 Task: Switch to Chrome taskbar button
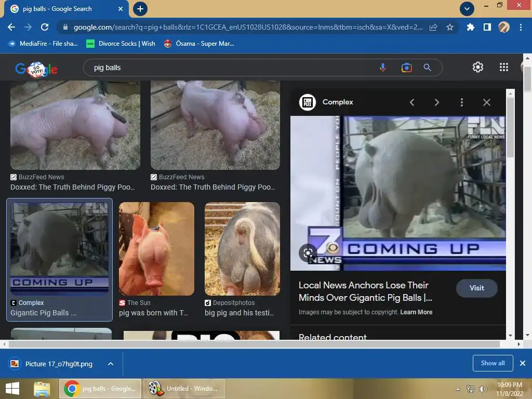coord(100,389)
